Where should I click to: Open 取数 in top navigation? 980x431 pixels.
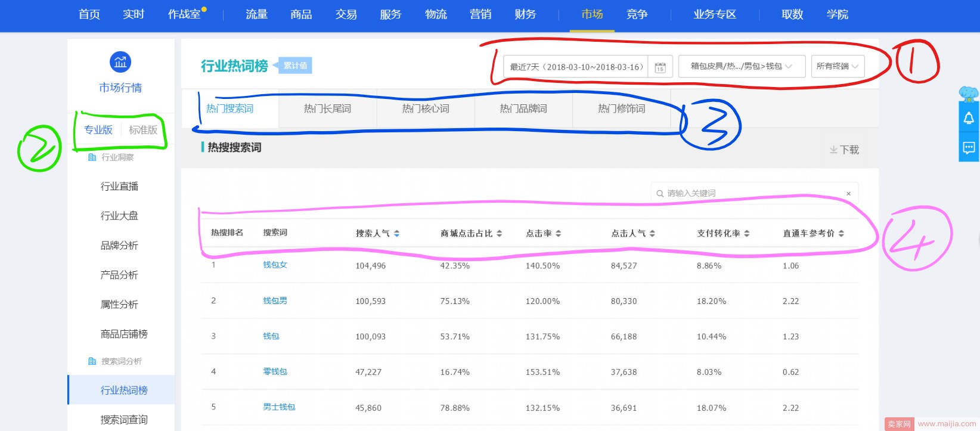[793, 14]
